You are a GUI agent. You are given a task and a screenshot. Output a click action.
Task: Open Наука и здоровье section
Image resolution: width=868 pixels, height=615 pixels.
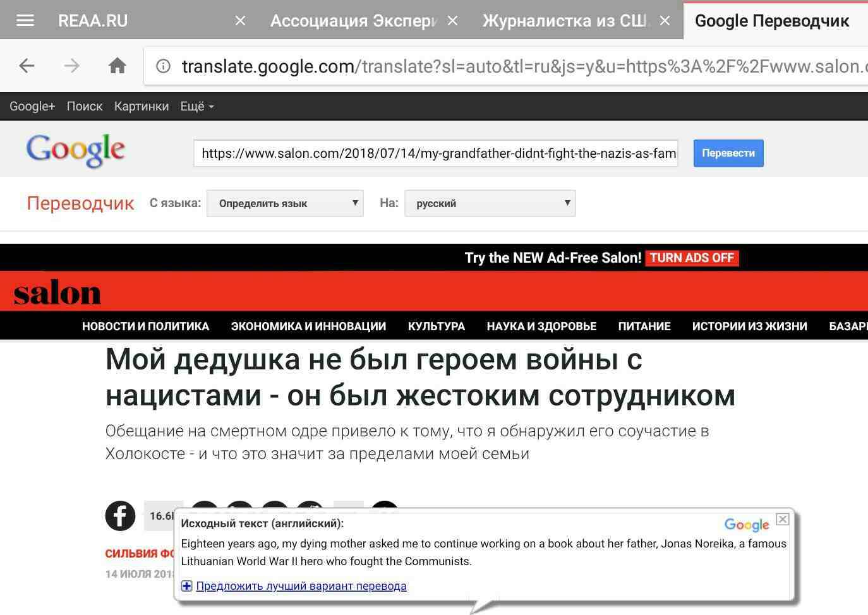click(x=541, y=326)
